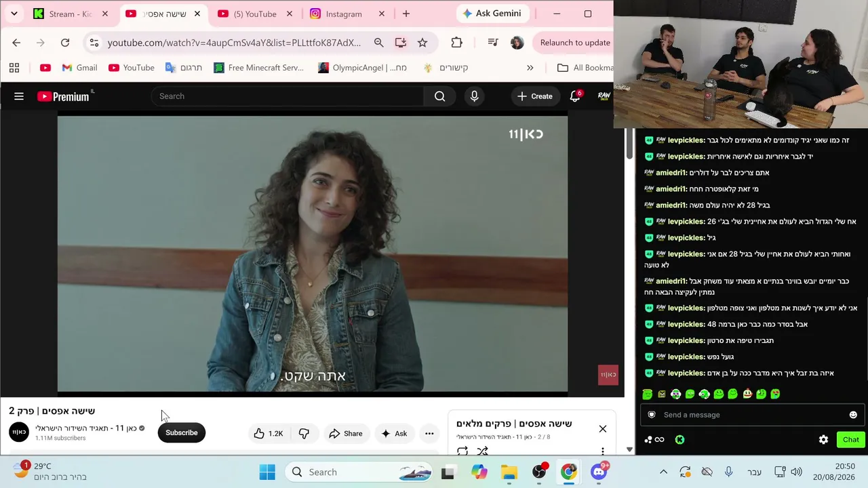This screenshot has height=488, width=868.
Task: Open the Create menu on YouTube
Action: [535, 96]
